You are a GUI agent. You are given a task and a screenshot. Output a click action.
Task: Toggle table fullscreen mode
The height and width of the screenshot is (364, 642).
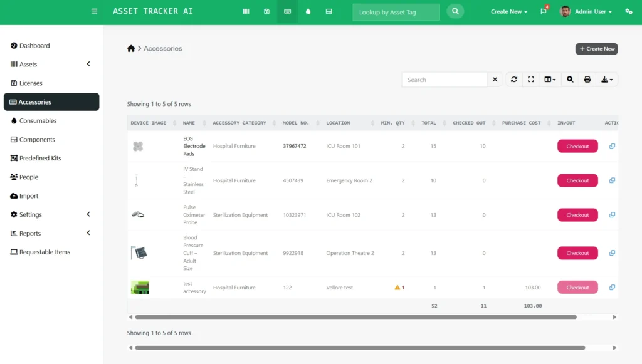tap(531, 80)
